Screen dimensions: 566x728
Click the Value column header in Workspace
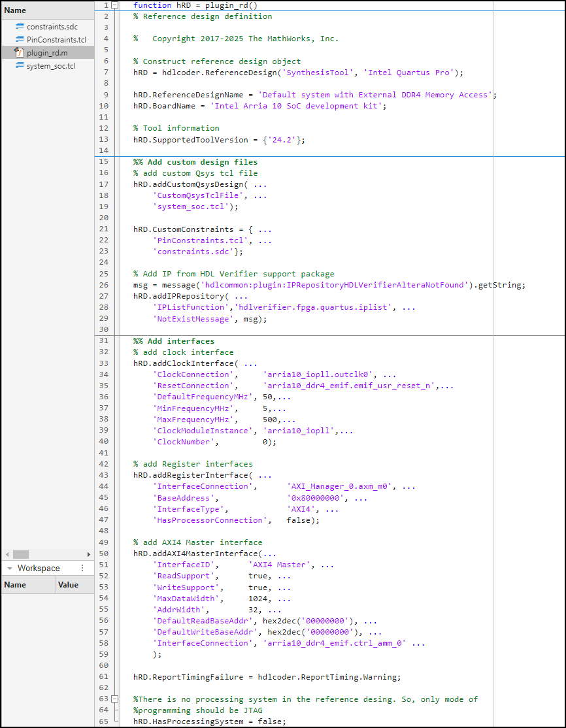68,584
